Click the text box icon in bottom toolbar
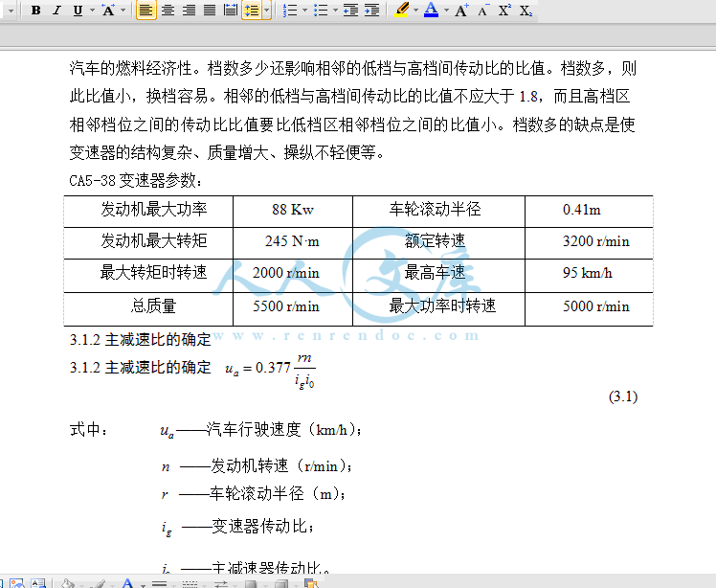716x588 pixels. point(38,583)
